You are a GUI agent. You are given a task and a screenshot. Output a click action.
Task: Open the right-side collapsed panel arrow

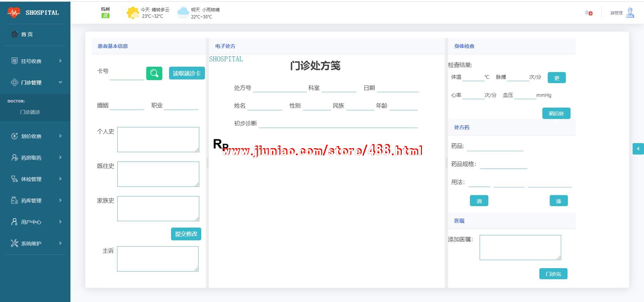[x=638, y=148]
